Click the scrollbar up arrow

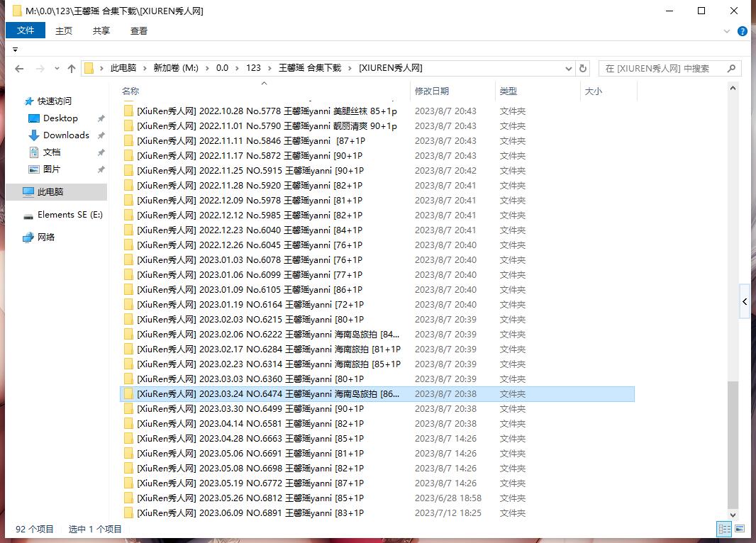[733, 88]
